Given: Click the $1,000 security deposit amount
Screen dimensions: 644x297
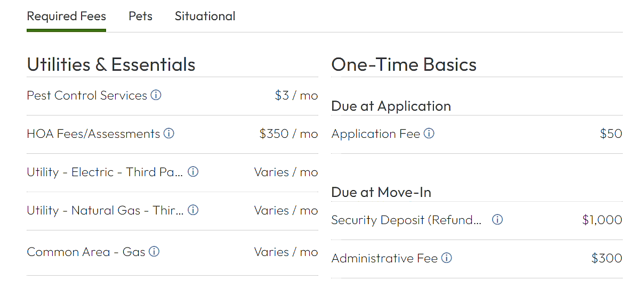Looking at the screenshot, I should click(602, 220).
